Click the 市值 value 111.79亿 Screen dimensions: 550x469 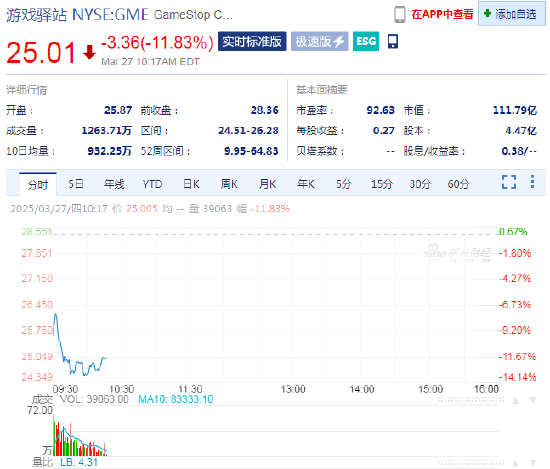pos(515,110)
